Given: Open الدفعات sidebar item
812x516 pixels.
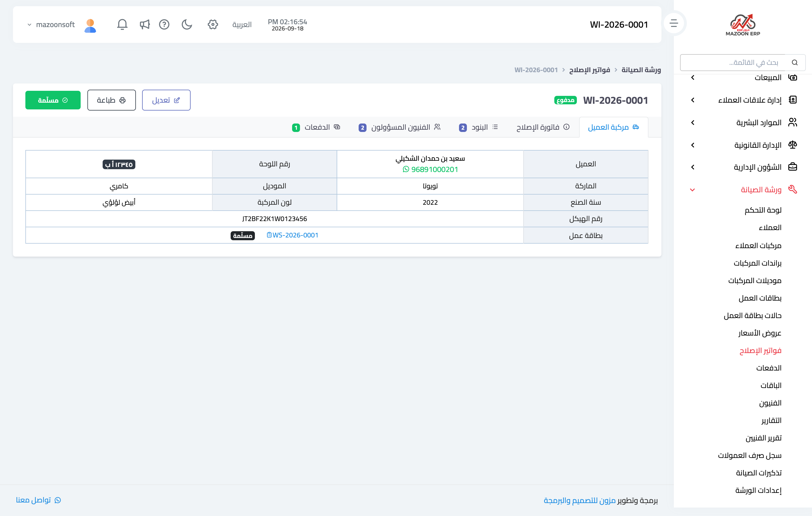Looking at the screenshot, I should (x=769, y=368).
